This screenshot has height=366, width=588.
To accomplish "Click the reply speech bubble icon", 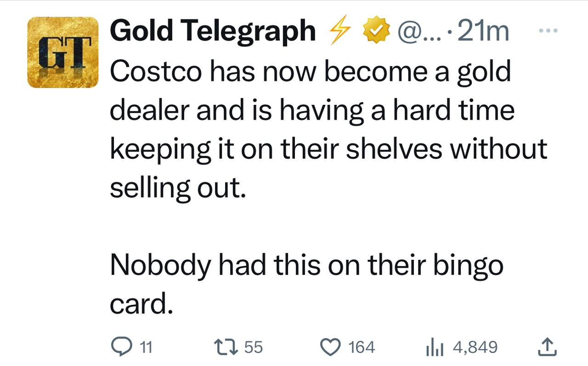I will [121, 347].
